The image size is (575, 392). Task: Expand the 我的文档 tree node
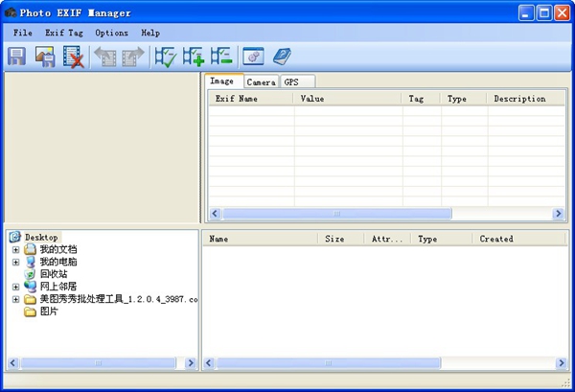tap(15, 249)
